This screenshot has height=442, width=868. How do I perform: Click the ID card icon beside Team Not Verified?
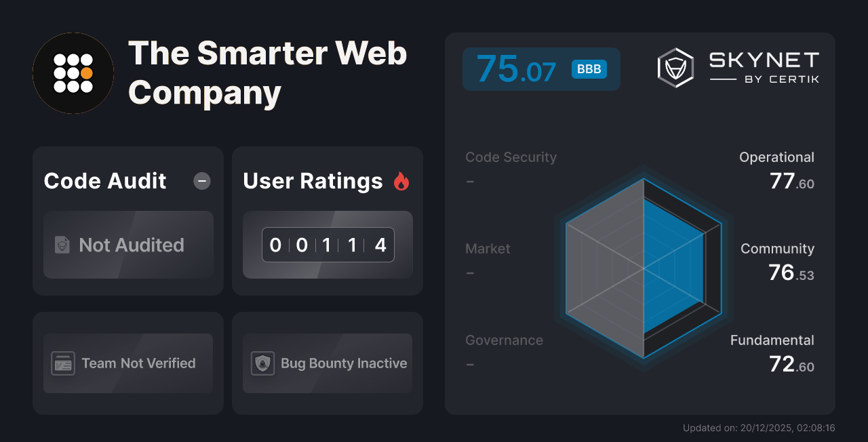click(64, 363)
